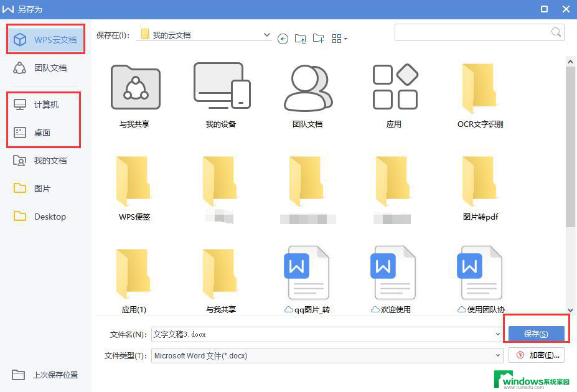
Task: Go to 计算机 location
Action: pos(36,105)
